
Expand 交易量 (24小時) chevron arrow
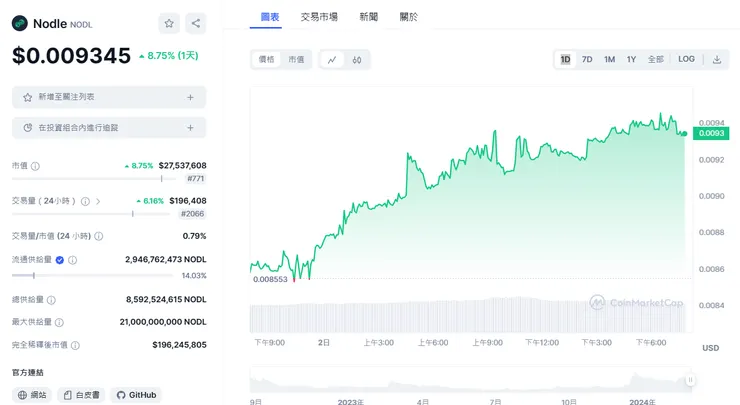[x=98, y=202]
